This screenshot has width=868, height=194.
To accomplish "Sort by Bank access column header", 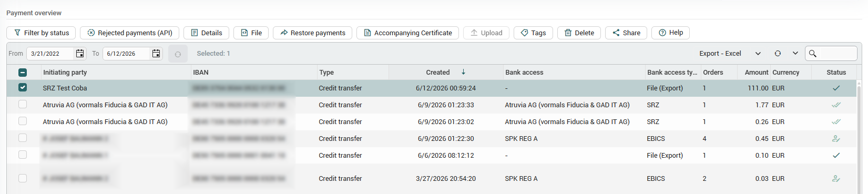I will click(x=524, y=73).
